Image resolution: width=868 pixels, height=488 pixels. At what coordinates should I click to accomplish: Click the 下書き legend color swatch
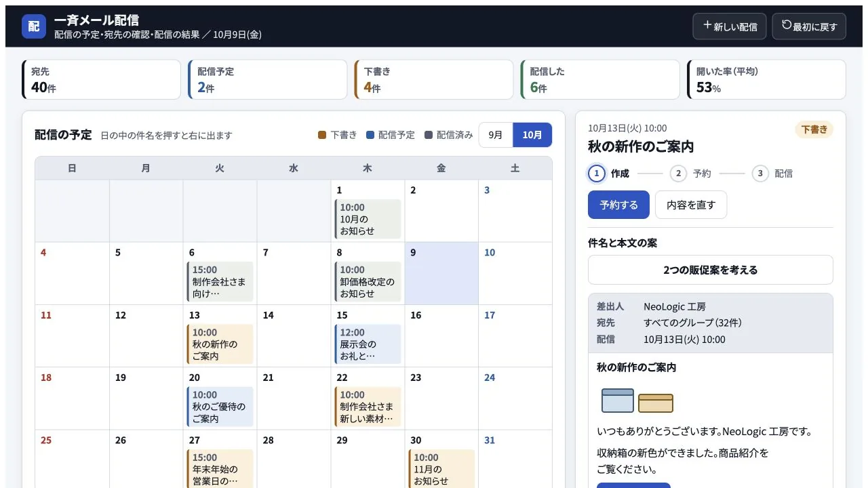tap(322, 135)
